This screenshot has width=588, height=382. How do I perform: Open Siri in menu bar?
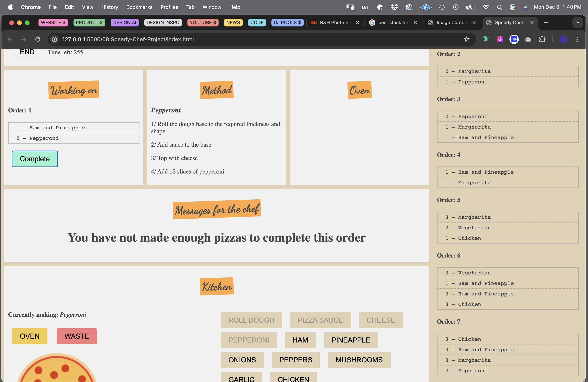point(525,7)
